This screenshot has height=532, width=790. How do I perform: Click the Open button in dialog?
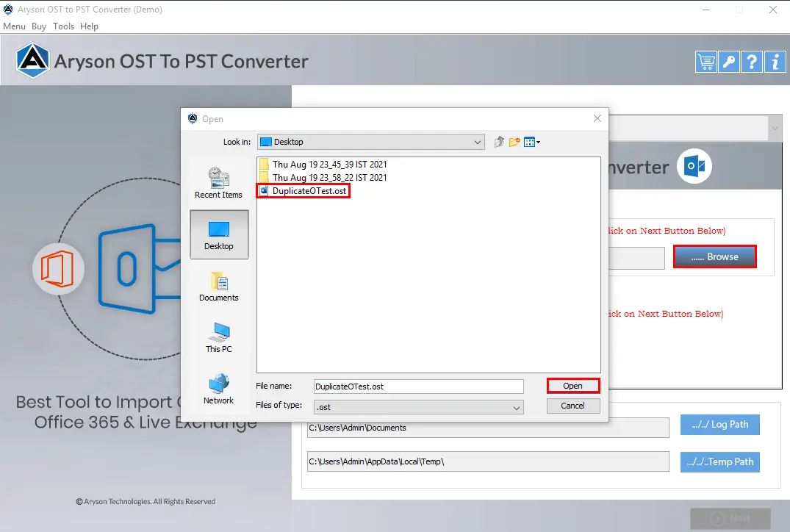[573, 386]
